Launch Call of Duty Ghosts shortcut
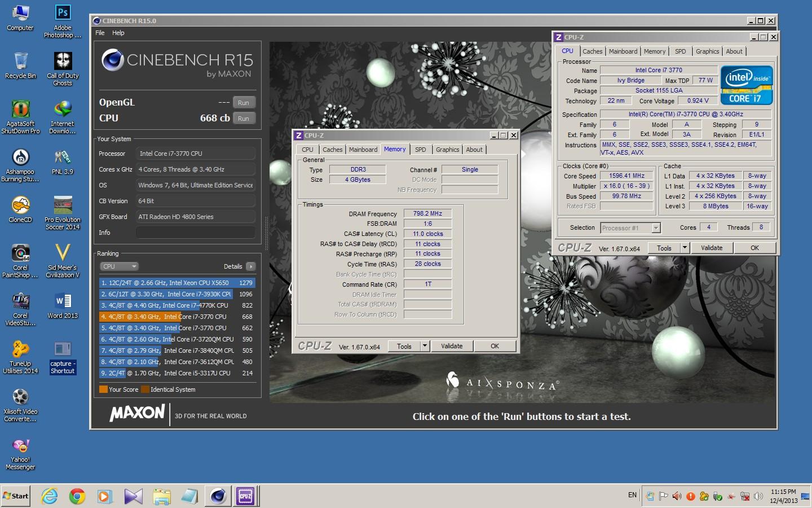 63,69
